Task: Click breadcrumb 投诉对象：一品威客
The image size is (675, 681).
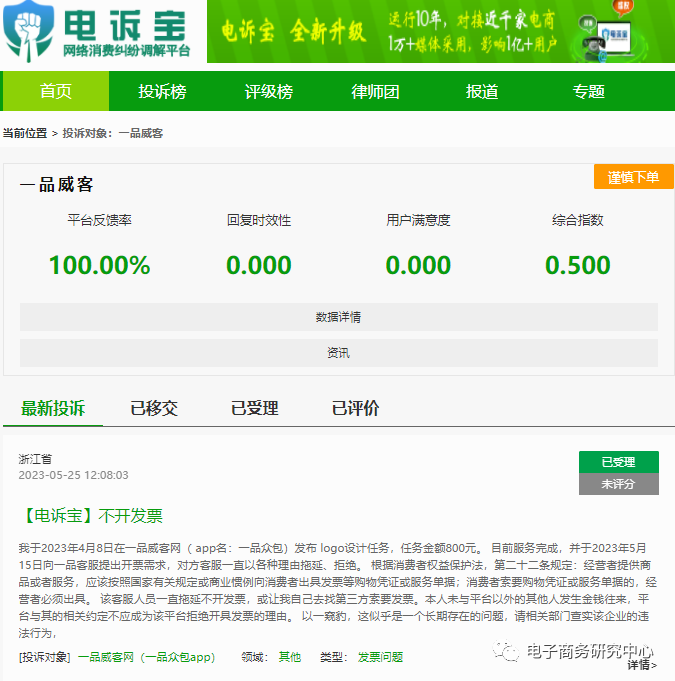Action: pos(112,133)
